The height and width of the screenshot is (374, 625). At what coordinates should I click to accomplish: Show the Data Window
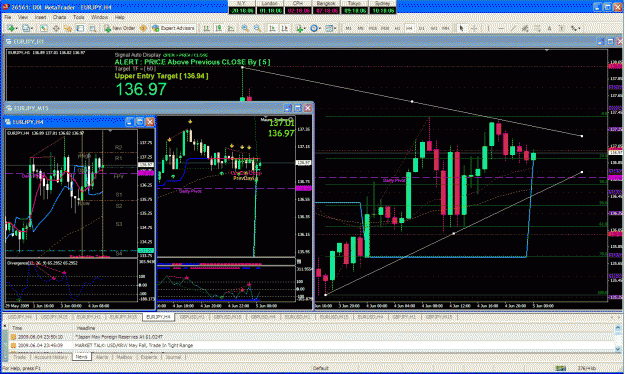pyautogui.click(x=56, y=28)
